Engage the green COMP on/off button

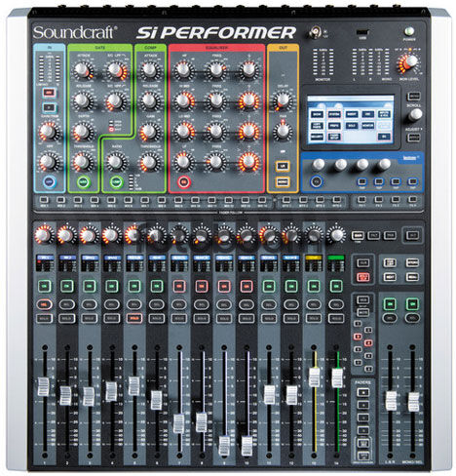[116, 182]
